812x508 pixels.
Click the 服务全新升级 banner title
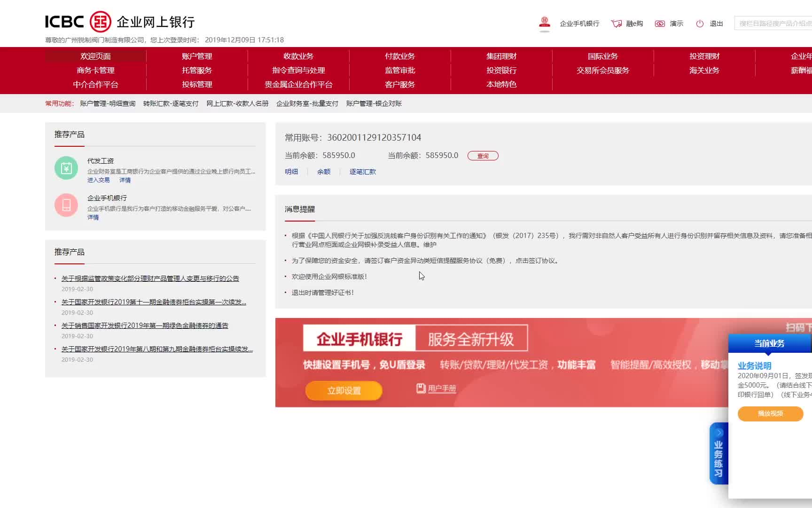click(x=471, y=339)
